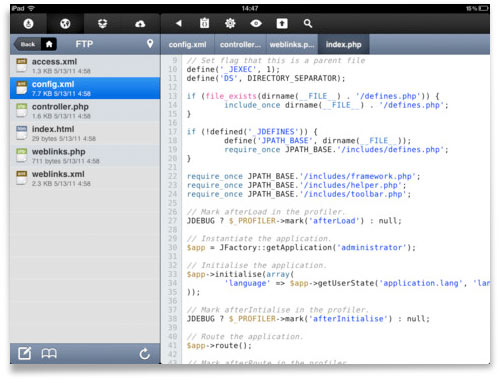Toggle preview with the eye icon
Viewport: 499px width, 379px height.
[x=256, y=23]
